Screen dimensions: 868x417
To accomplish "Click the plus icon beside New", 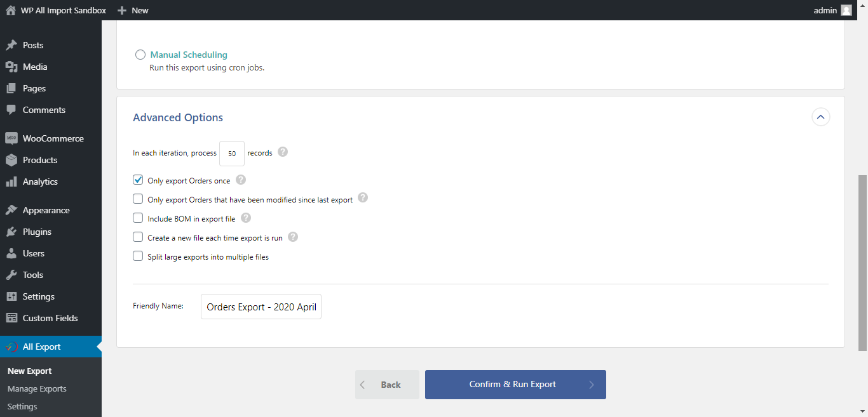I will pyautogui.click(x=122, y=10).
